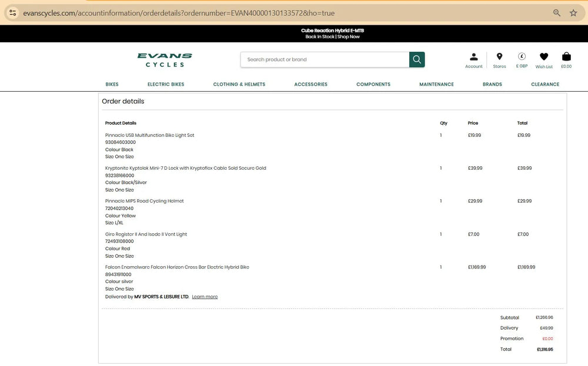Open the Maintenance menu
Viewport: 588px width, 366px height.
436,84
